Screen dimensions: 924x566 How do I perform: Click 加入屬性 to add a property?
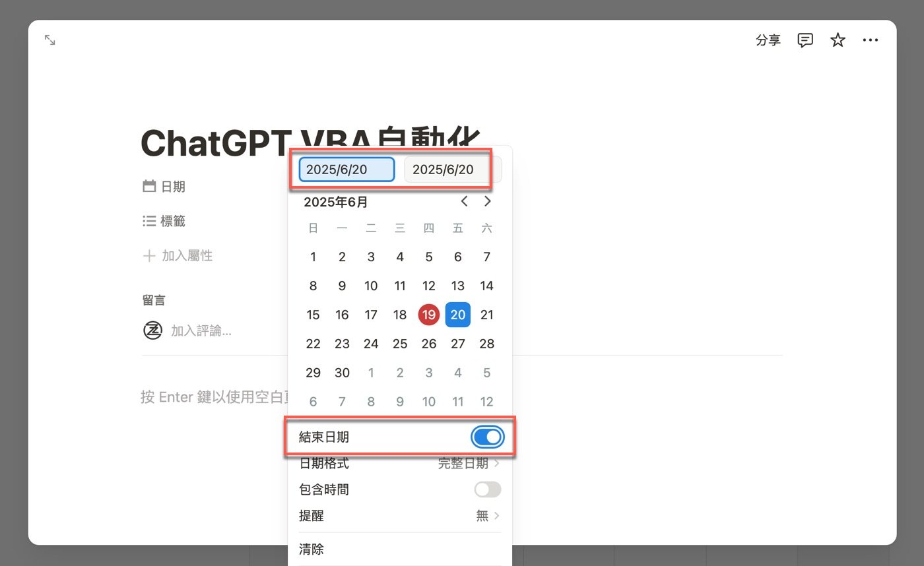(187, 255)
